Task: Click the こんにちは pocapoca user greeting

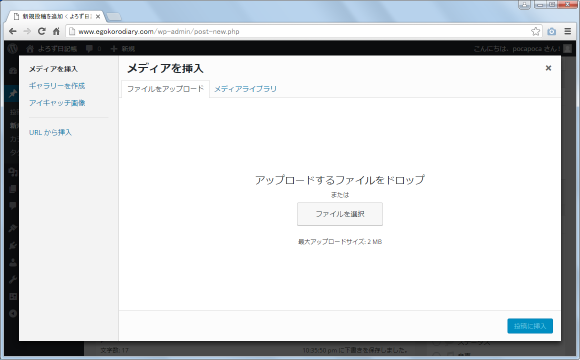Action: [517, 48]
